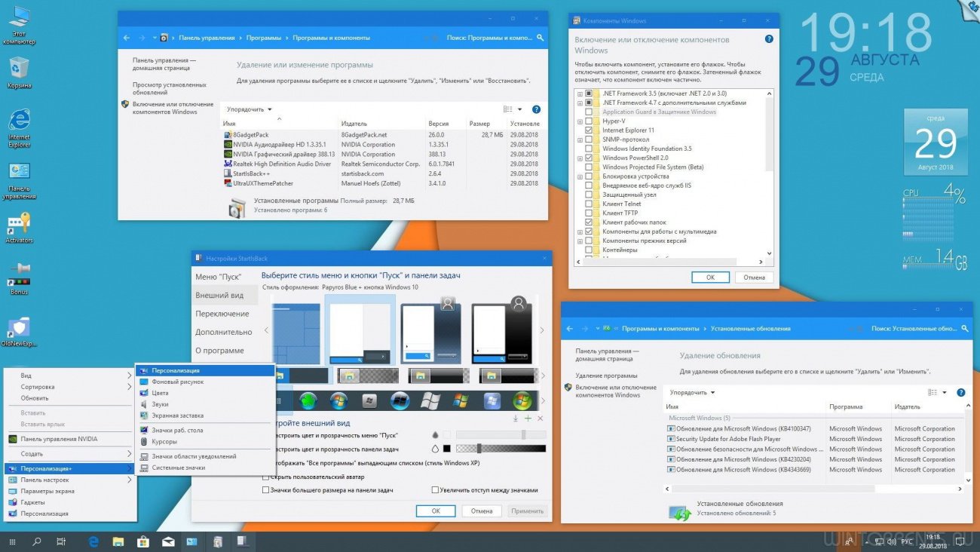
Task: Switch to Переключение tab in StartIsBack settings
Action: pyautogui.click(x=222, y=314)
